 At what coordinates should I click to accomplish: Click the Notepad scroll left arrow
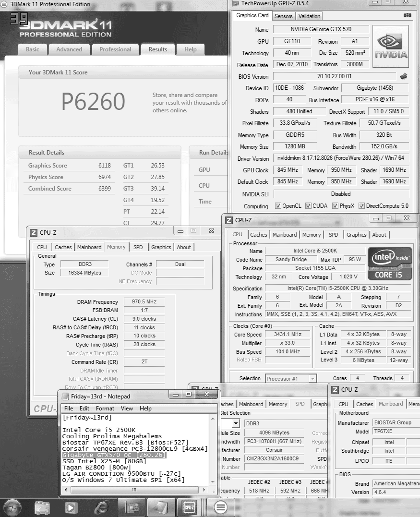click(66, 490)
